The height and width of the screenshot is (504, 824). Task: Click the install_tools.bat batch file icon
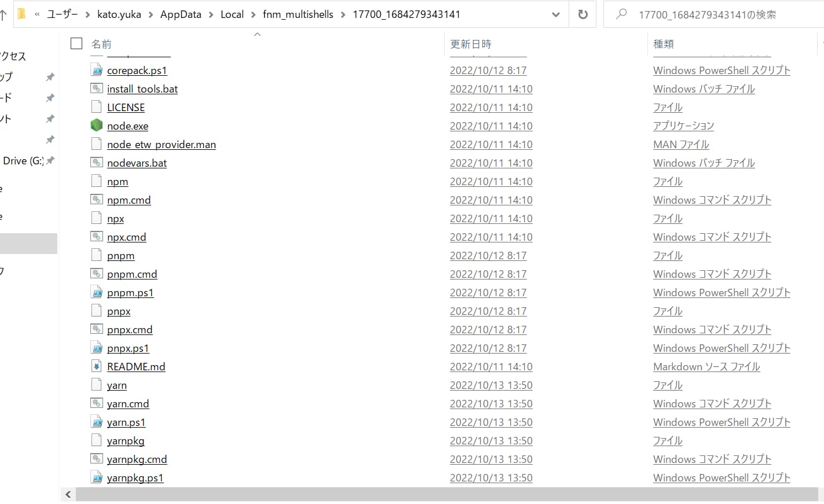97,89
